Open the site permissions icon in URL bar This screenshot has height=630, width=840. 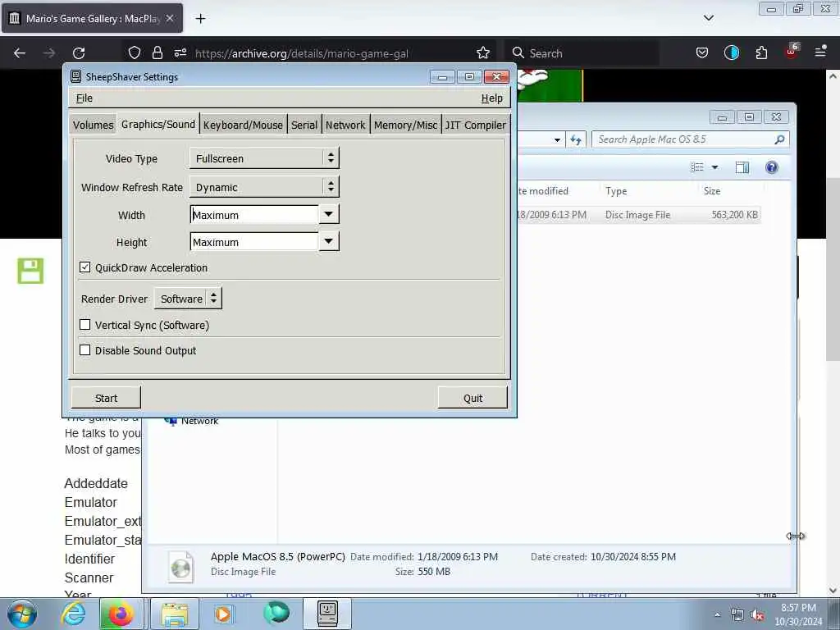tap(180, 52)
